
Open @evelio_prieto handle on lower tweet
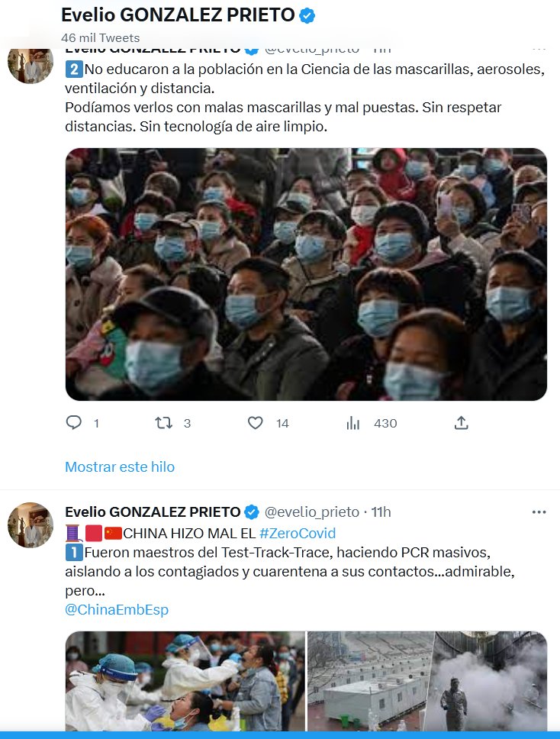pyautogui.click(x=312, y=511)
